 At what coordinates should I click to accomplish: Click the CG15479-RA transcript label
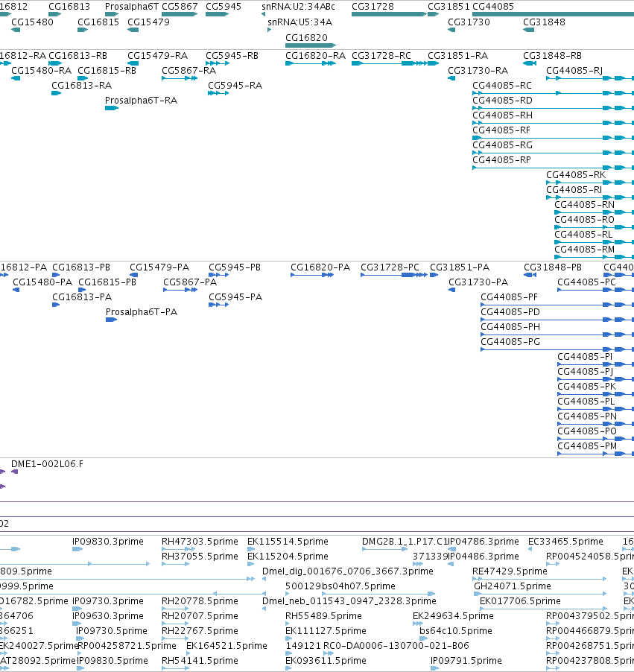[157, 56]
